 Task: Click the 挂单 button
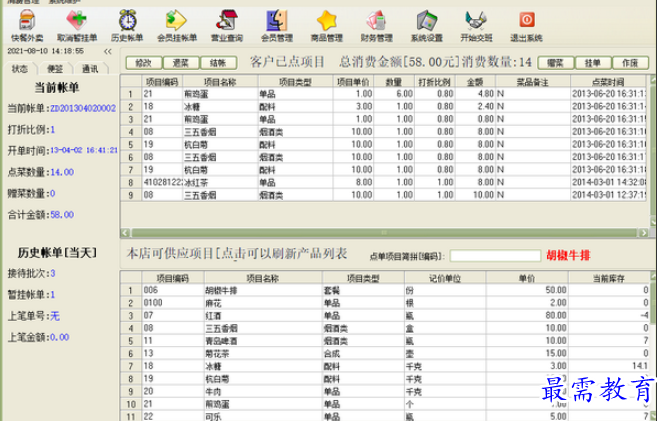pos(593,63)
